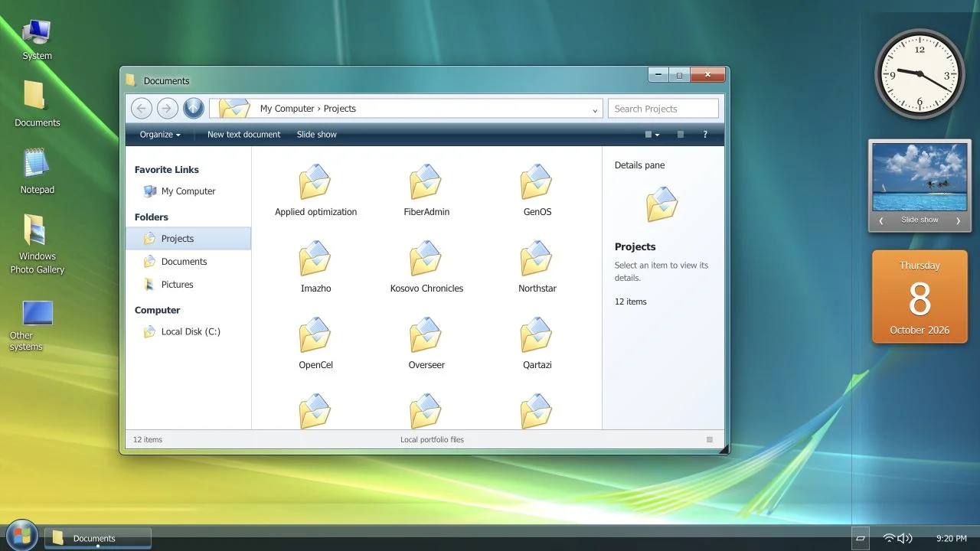Click the 9:20 PM taskbar clock
The height and width of the screenshot is (551, 980).
click(x=952, y=539)
